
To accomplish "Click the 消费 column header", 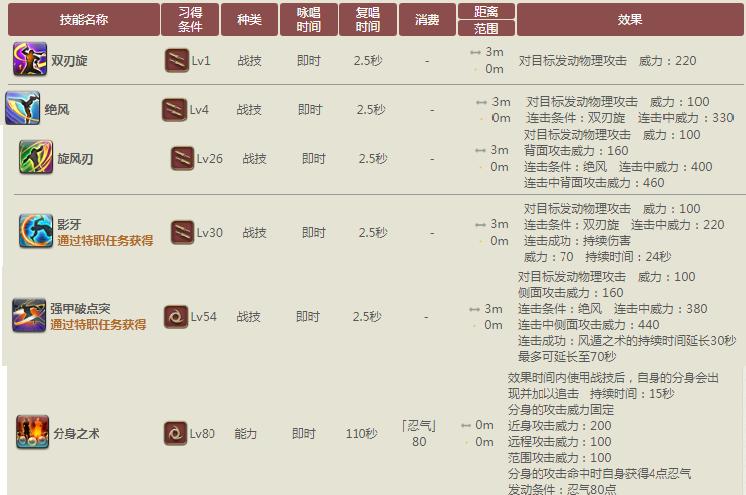I will (x=427, y=20).
